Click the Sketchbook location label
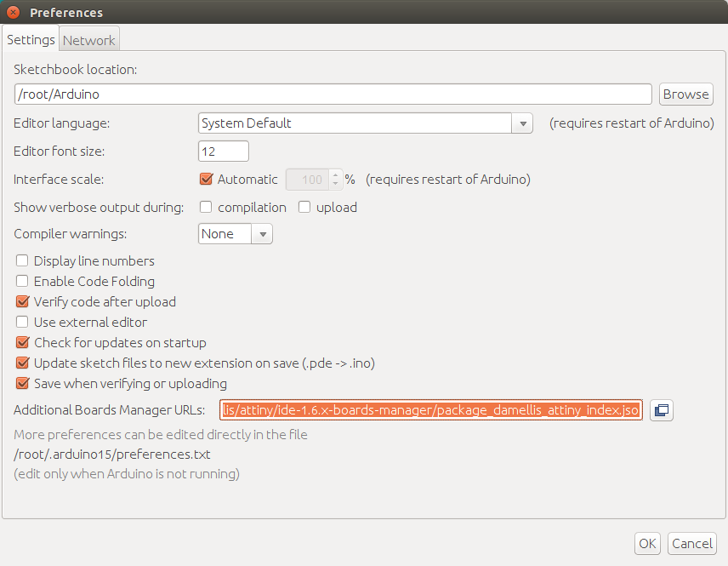 pos(75,70)
